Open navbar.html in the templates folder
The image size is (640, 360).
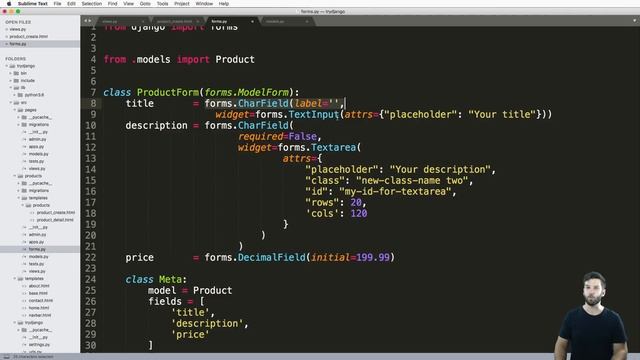40,316
